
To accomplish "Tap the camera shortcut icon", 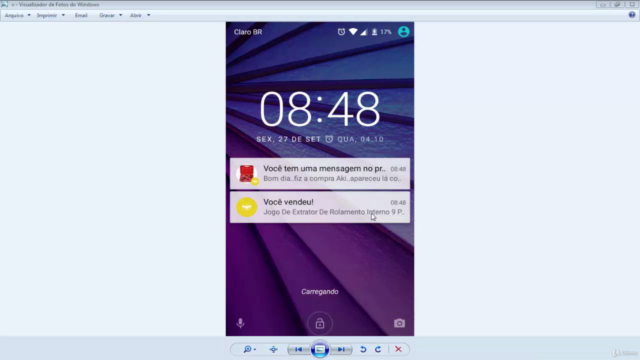I will (399, 323).
